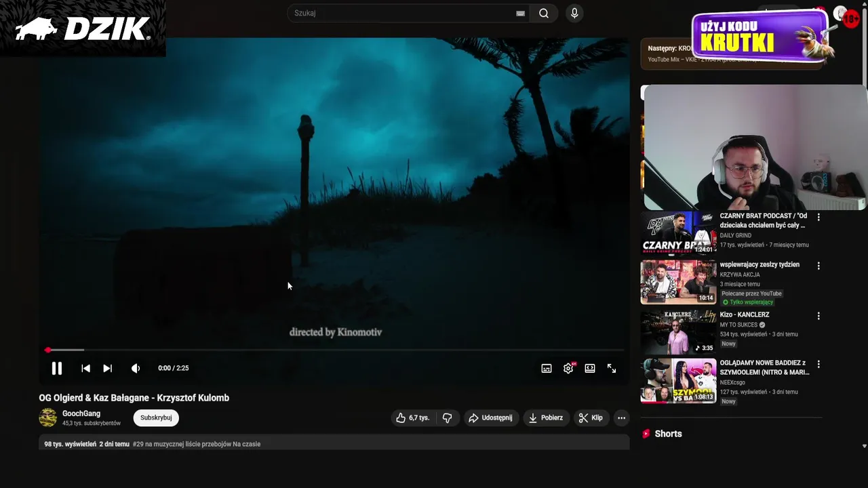Click the video progress bar
The height and width of the screenshot is (488, 868).
pyautogui.click(x=335, y=350)
